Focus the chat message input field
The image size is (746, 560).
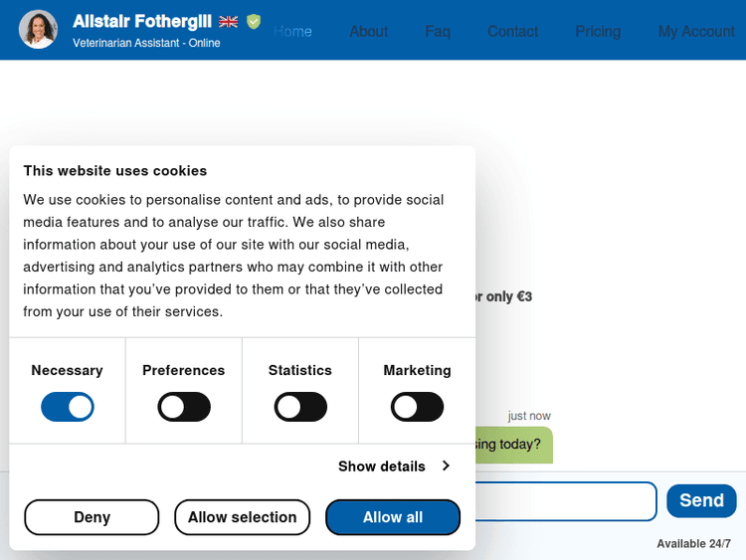click(x=565, y=501)
